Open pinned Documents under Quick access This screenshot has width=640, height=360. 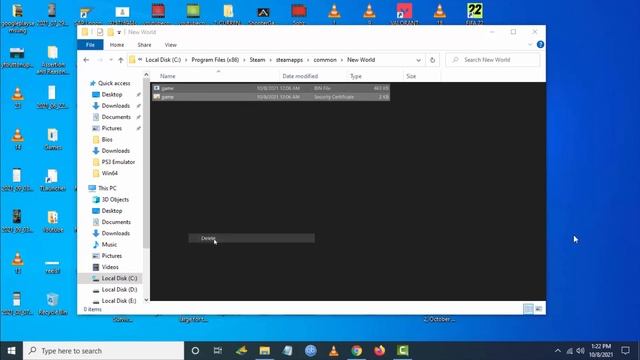click(116, 117)
